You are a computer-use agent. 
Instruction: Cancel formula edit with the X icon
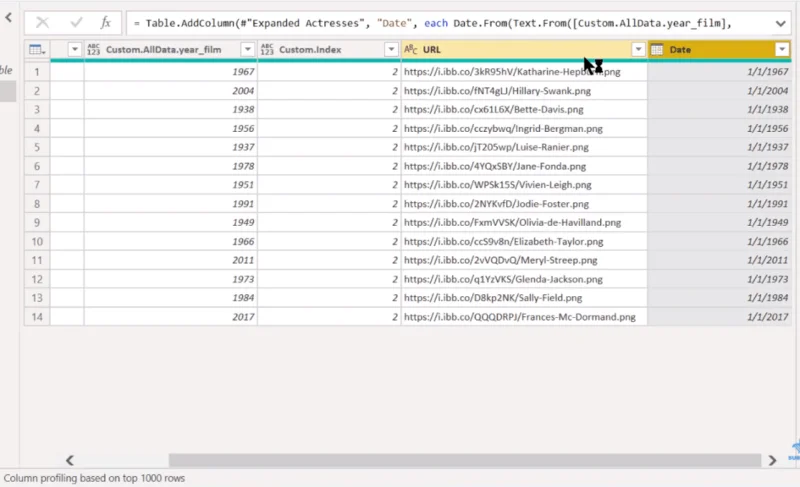point(42,22)
